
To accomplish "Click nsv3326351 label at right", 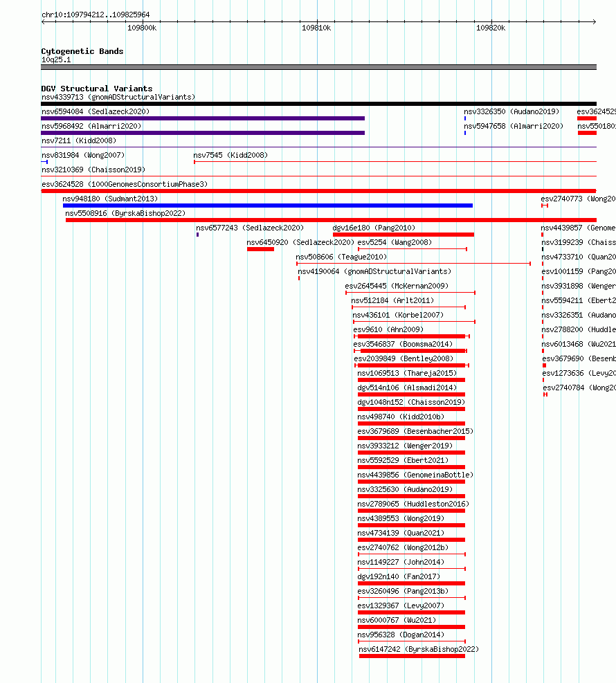I will coord(579,315).
